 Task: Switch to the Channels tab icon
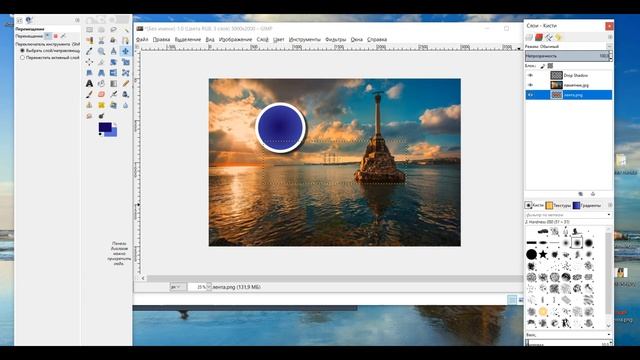[539, 38]
